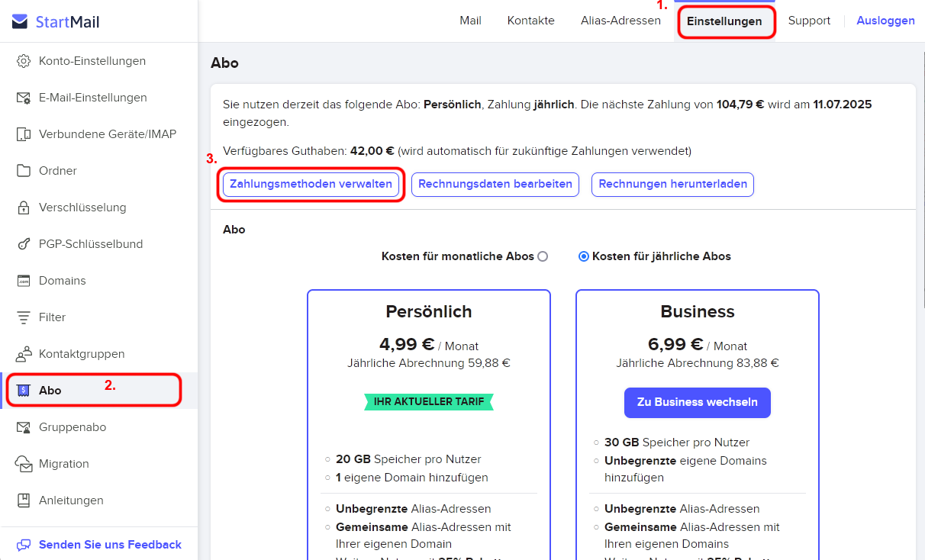The width and height of the screenshot is (925, 560).
Task: Click the feedback speech bubble icon
Action: click(x=24, y=545)
